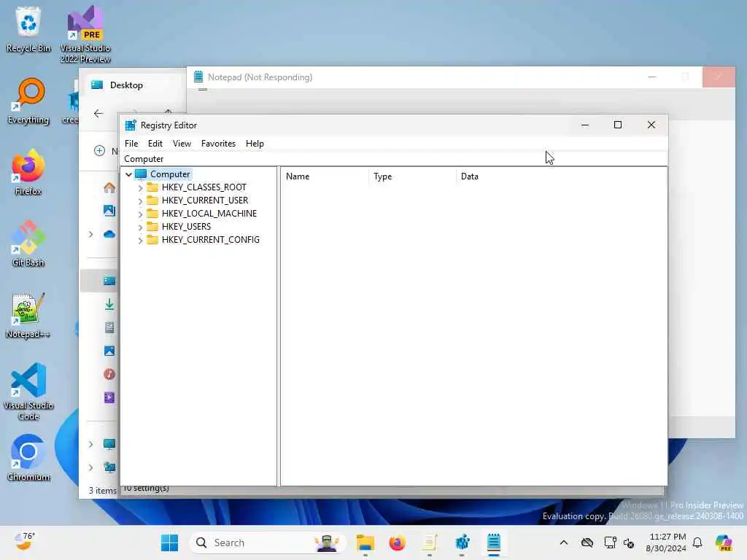747x560 pixels.
Task: Close the not-responding Notepad window
Action: (x=719, y=77)
